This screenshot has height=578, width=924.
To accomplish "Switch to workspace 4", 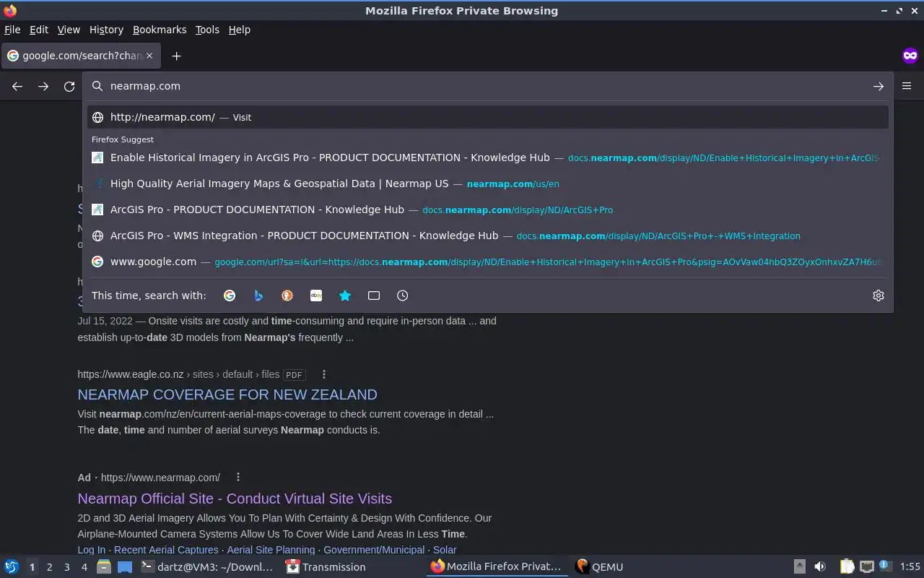I will pyautogui.click(x=84, y=567).
